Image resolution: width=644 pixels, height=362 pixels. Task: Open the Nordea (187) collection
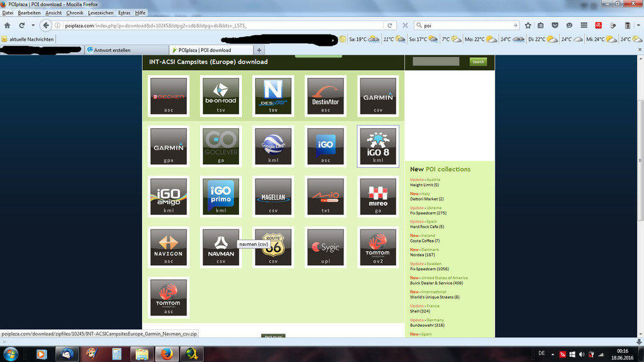422,255
